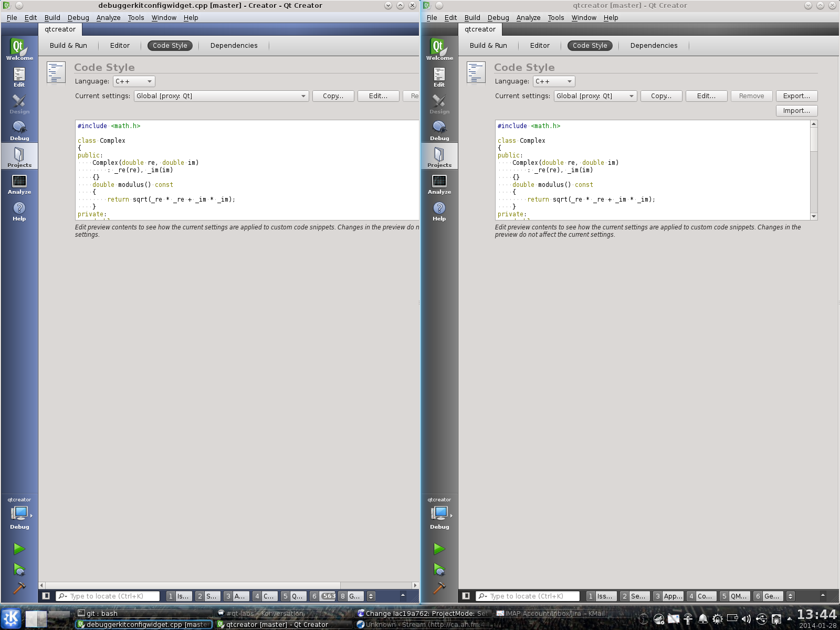Switch to Editor tab in right window
Screen dimensions: 840x630
coord(540,46)
